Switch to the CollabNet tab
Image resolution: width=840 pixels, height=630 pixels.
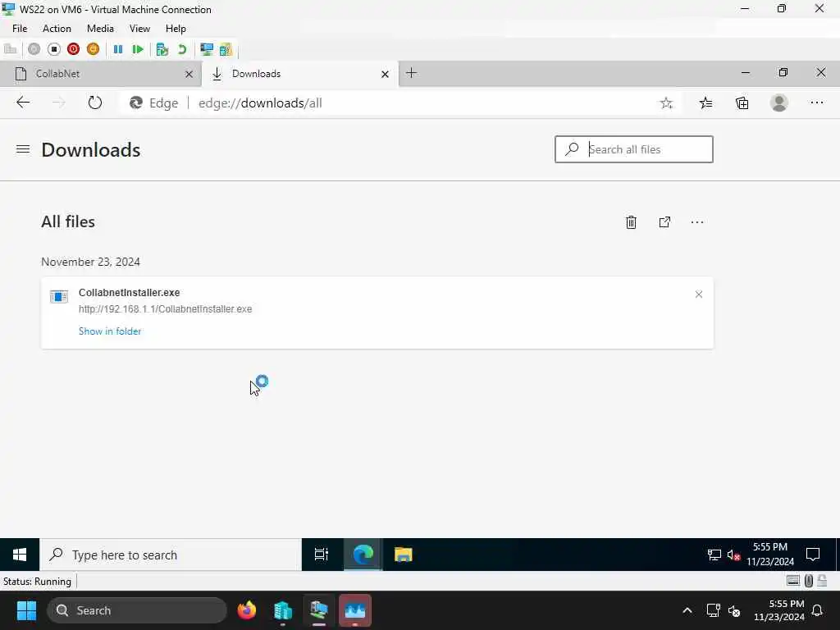[100, 74]
